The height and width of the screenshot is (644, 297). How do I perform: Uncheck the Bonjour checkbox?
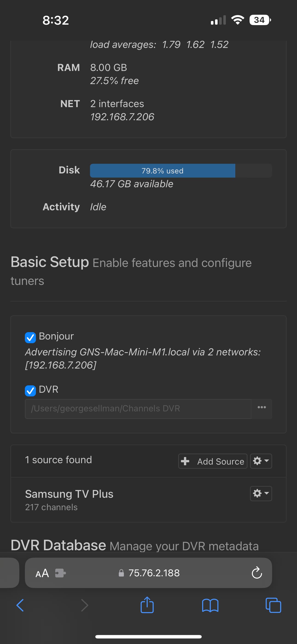pyautogui.click(x=30, y=337)
